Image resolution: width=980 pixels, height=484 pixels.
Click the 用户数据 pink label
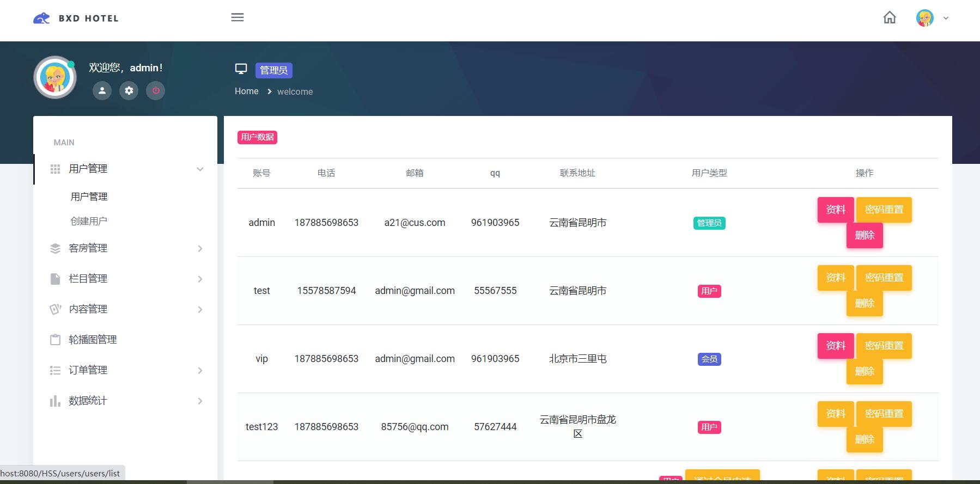(x=257, y=137)
